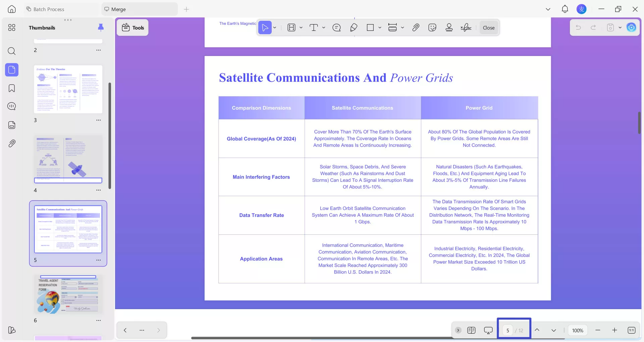Open options for page 2 thumbnail
The image size is (644, 342).
coord(98,50)
